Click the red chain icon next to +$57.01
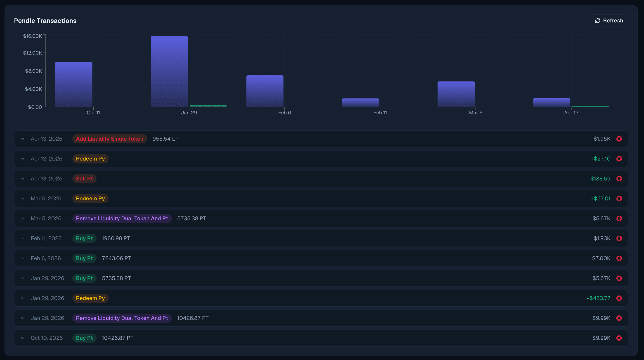Viewport: 644px width, 360px height. tap(619, 199)
